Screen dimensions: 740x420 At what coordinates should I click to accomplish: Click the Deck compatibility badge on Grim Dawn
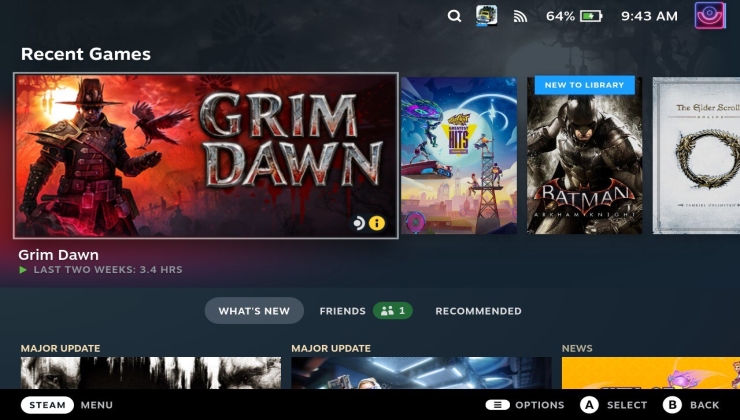click(x=359, y=223)
